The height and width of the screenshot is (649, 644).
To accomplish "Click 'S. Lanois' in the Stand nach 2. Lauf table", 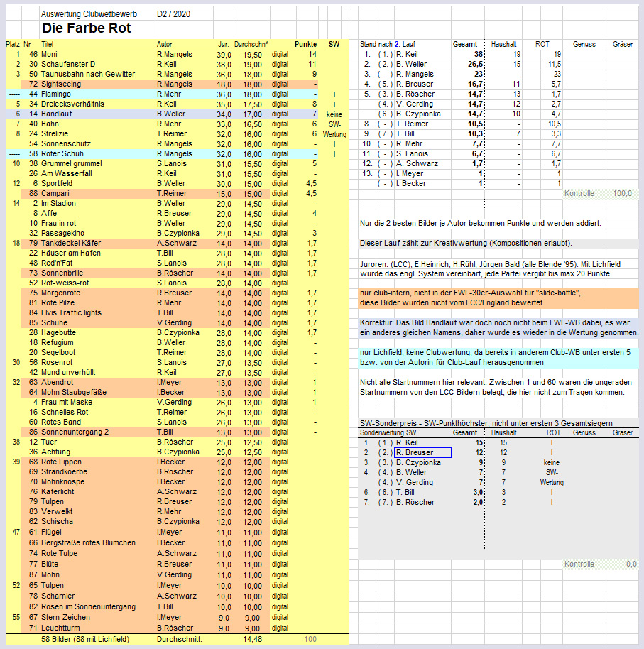I will pyautogui.click(x=412, y=153).
